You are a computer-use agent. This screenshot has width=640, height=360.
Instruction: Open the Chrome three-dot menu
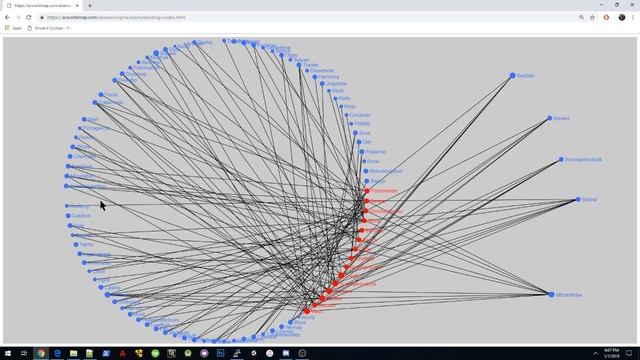[x=633, y=18]
